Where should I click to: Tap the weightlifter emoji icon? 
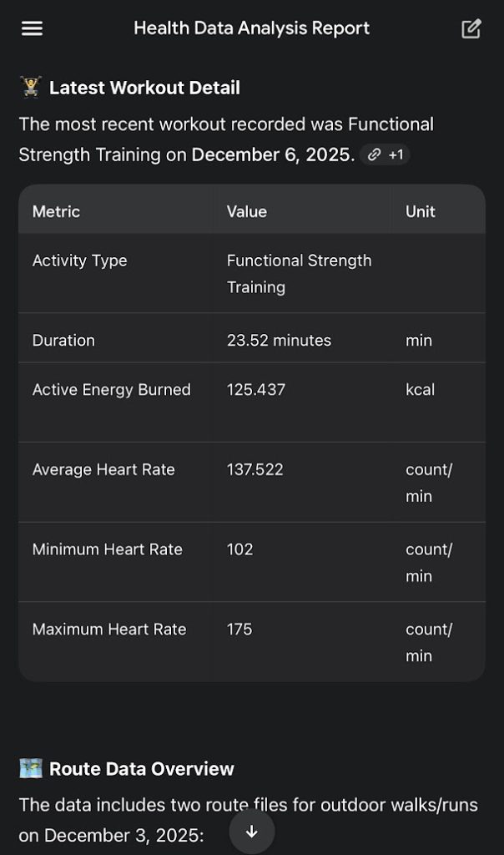31,88
